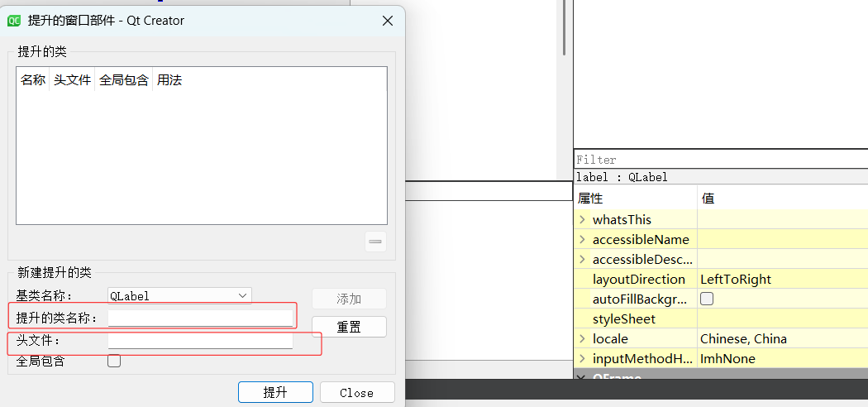Focus the promoted class name input field
This screenshot has height=407, width=868.
[200, 318]
